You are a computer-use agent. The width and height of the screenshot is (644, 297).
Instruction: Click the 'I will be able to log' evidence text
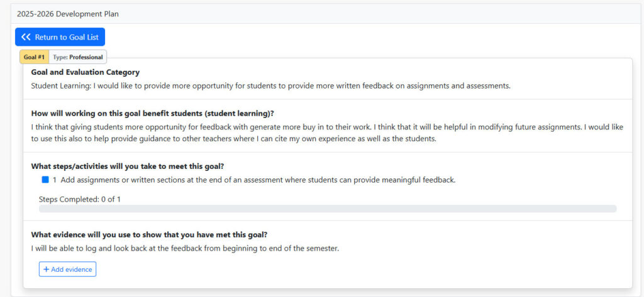(x=185, y=248)
